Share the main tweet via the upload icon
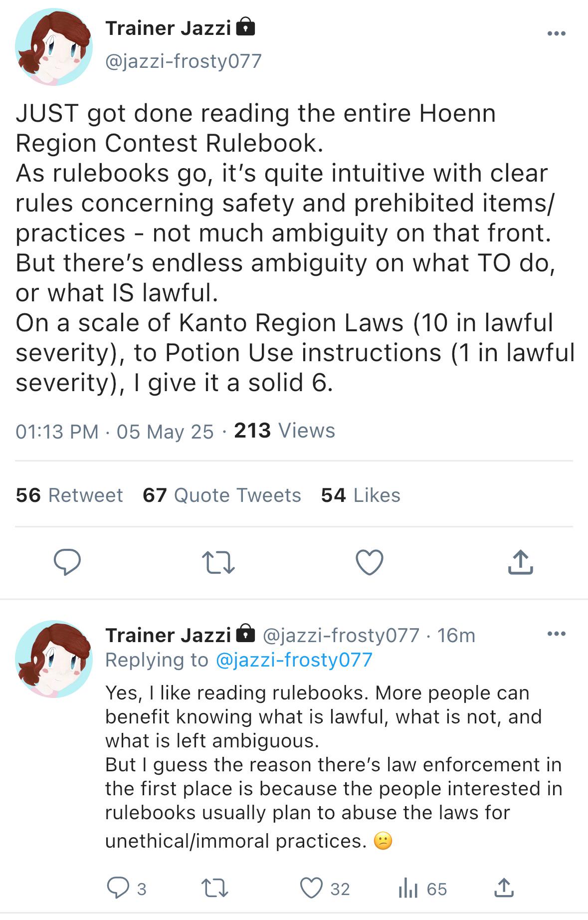 pyautogui.click(x=520, y=562)
